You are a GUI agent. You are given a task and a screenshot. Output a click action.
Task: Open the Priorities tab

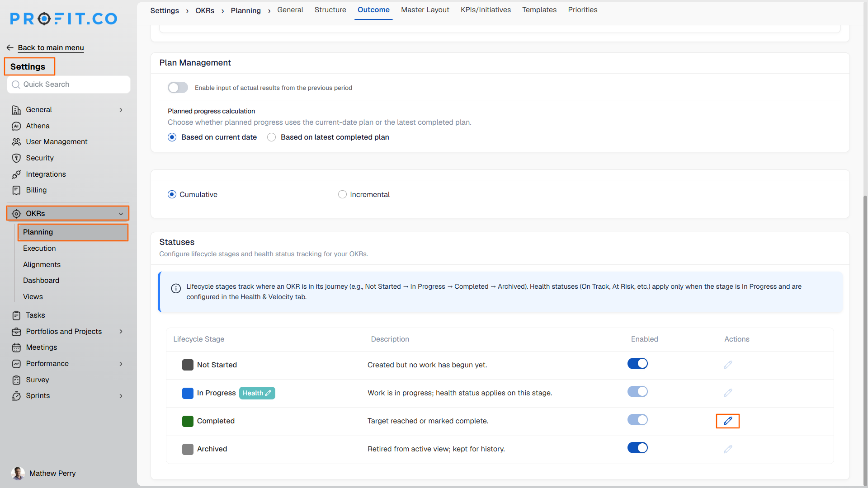tap(582, 10)
